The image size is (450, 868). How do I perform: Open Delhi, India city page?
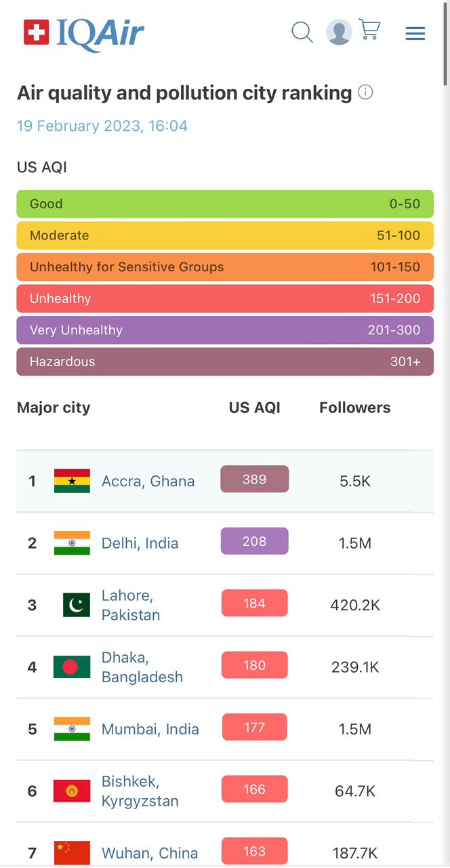[140, 542]
